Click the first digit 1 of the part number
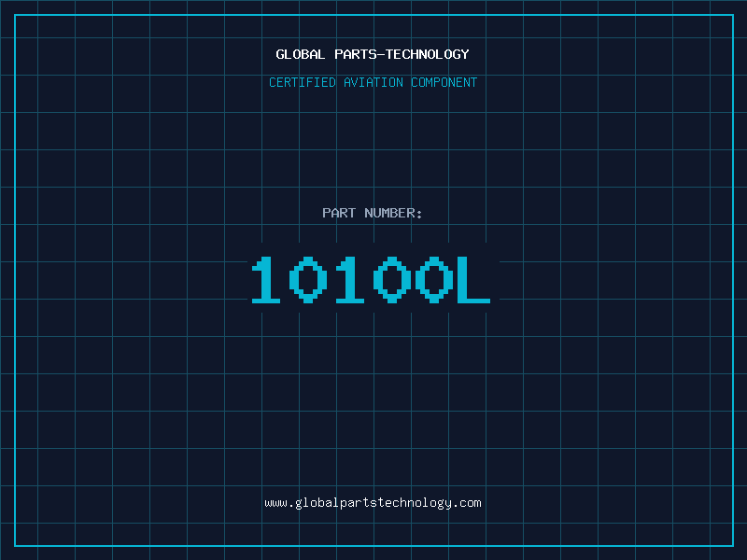 tap(266, 280)
